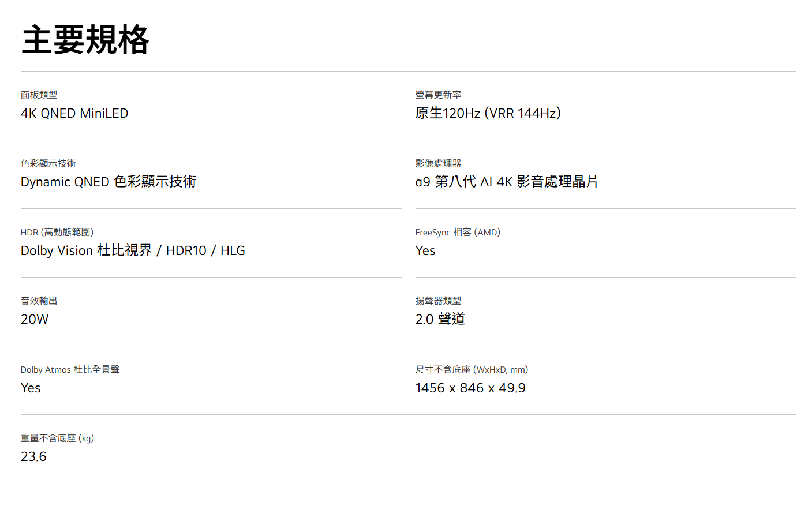Click the 螢幕更新率 label
The width and height of the screenshot is (812, 506).
[438, 95]
